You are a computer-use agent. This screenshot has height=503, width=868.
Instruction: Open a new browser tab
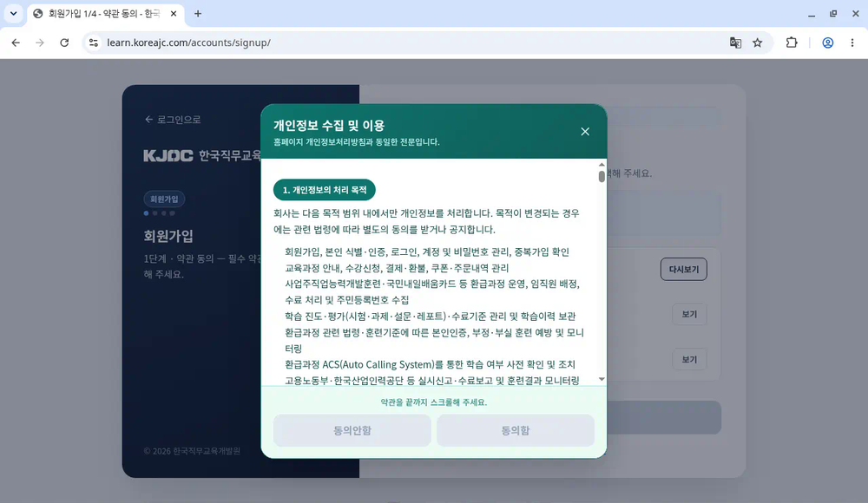tap(198, 14)
